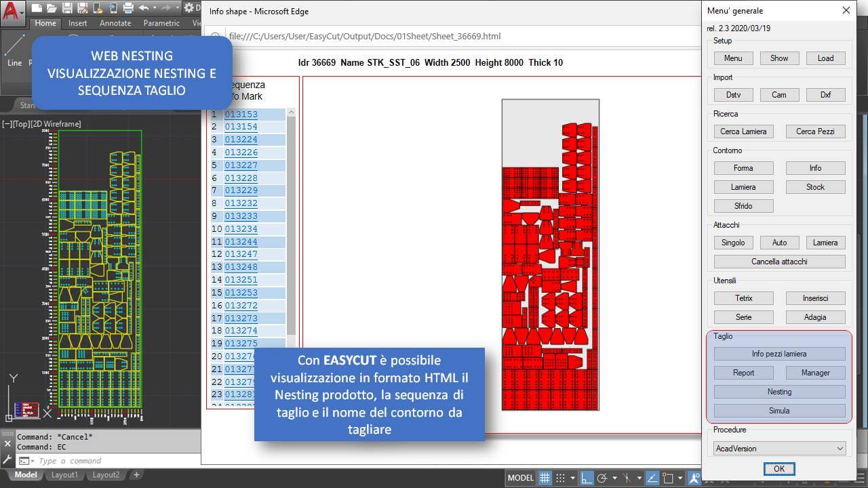868x488 pixels.
Task: Select the Model tab
Action: pyautogui.click(x=26, y=475)
